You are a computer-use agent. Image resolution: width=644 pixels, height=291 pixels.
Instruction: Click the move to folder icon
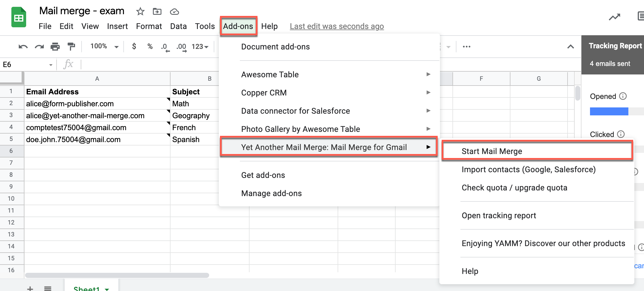[157, 12]
